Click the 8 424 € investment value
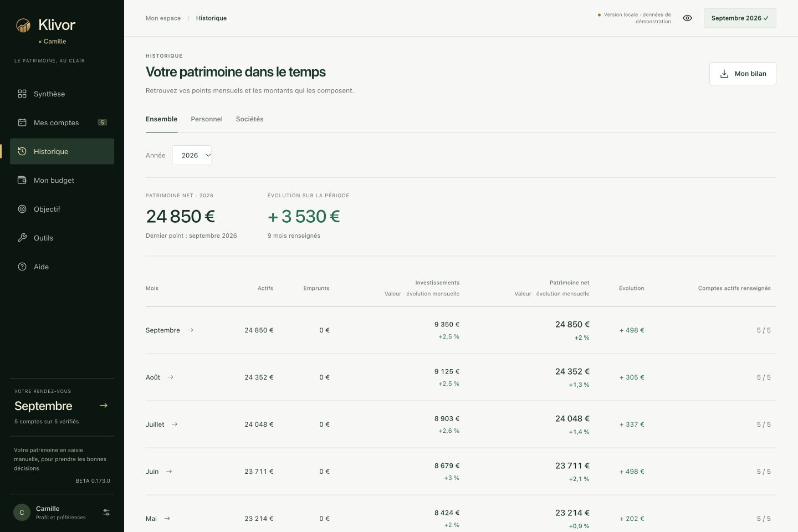 pyautogui.click(x=447, y=513)
